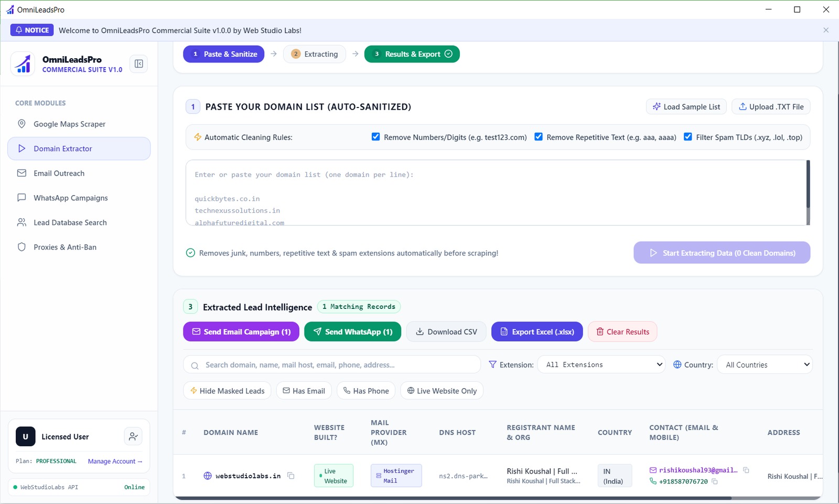Go to step 3 Results & Export
Screen dimensions: 839x504
coord(412,54)
